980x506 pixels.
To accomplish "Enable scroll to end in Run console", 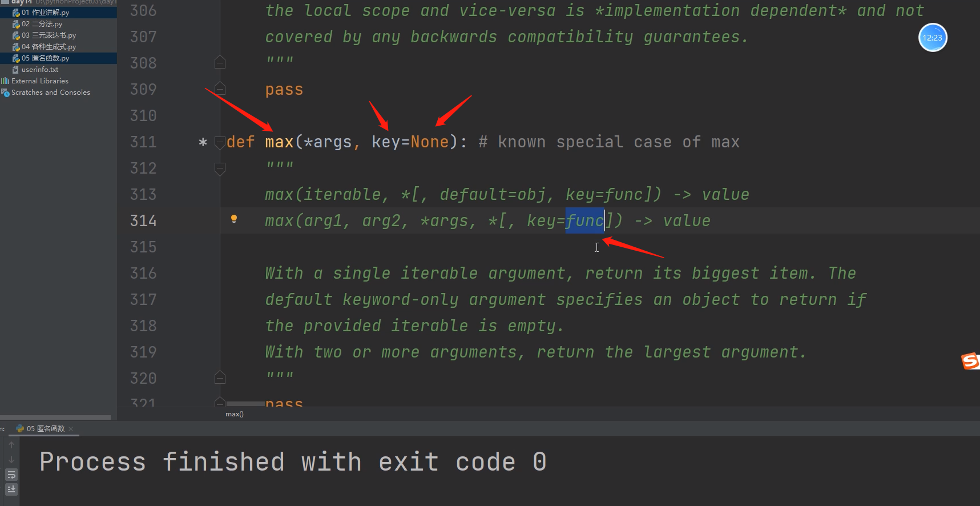I will click(x=11, y=489).
